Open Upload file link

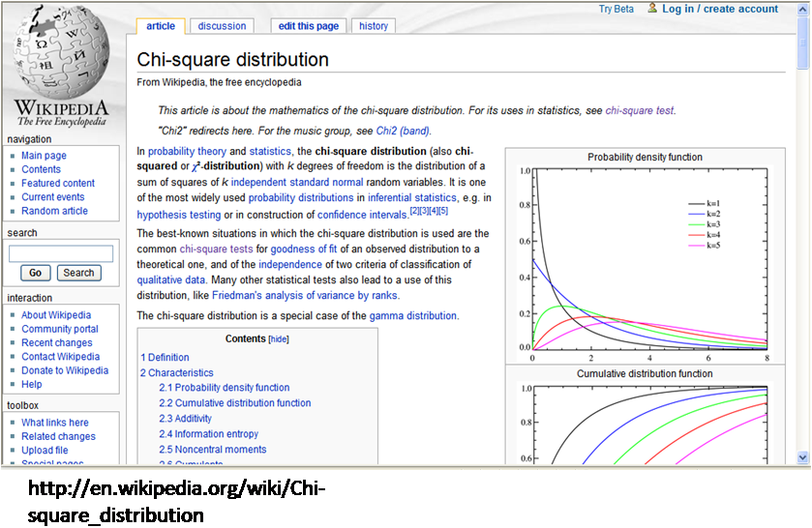point(45,451)
